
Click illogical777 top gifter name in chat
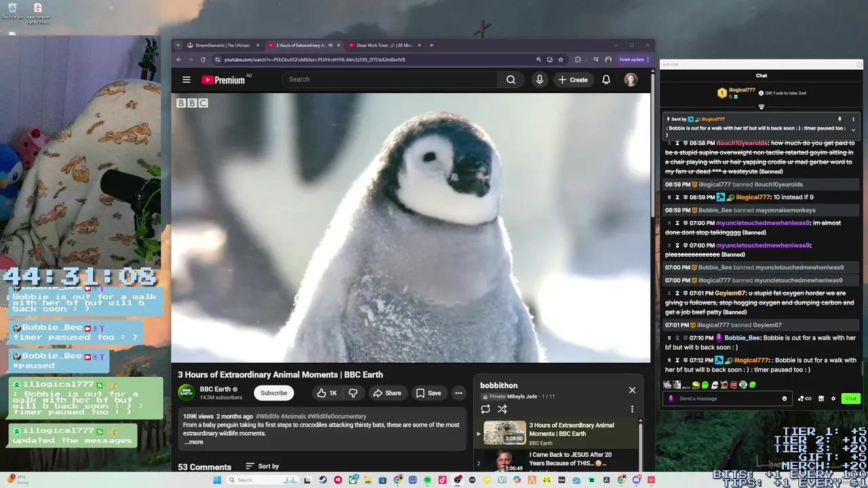pyautogui.click(x=742, y=90)
